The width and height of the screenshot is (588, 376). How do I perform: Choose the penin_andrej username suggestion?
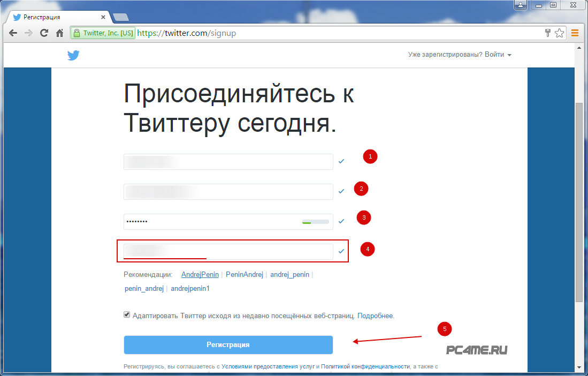(144, 289)
